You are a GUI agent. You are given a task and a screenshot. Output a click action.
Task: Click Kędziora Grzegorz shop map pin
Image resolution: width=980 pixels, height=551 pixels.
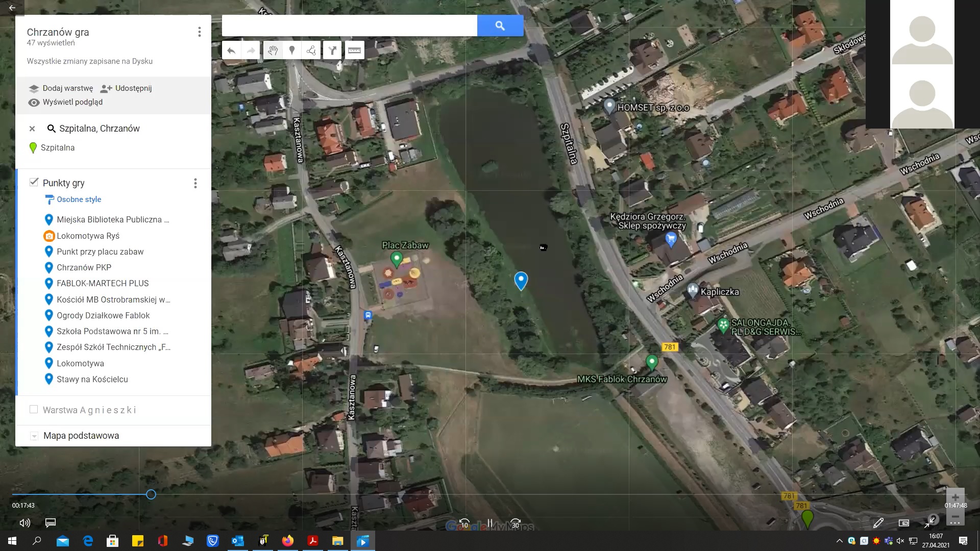click(x=671, y=239)
